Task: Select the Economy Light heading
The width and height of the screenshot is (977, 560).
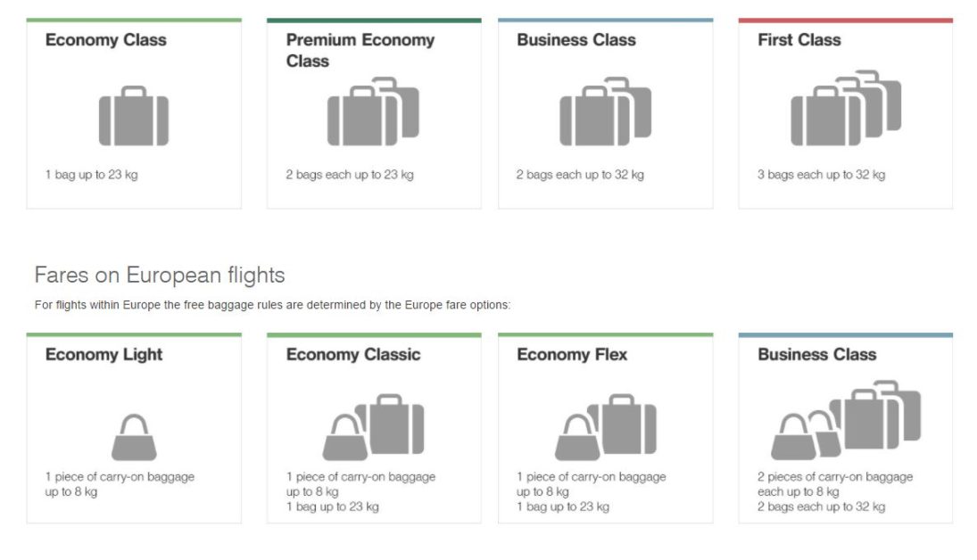Action: [x=103, y=355]
